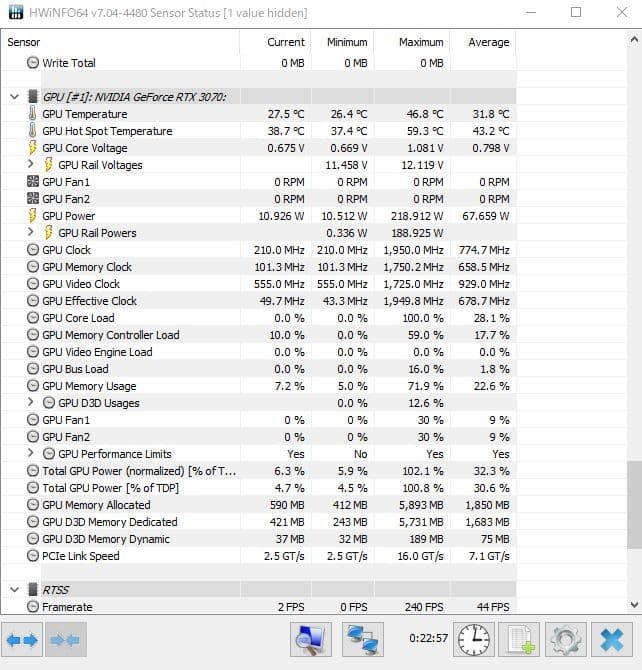This screenshot has height=670, width=642.
Task: Select the GPU Memory Usage row
Action: click(x=259, y=386)
